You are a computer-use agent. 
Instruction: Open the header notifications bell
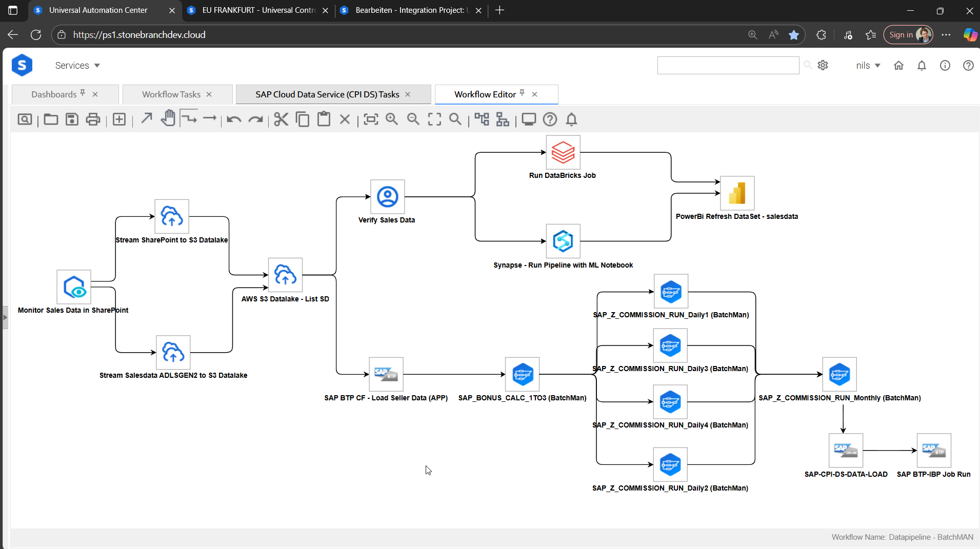(922, 65)
